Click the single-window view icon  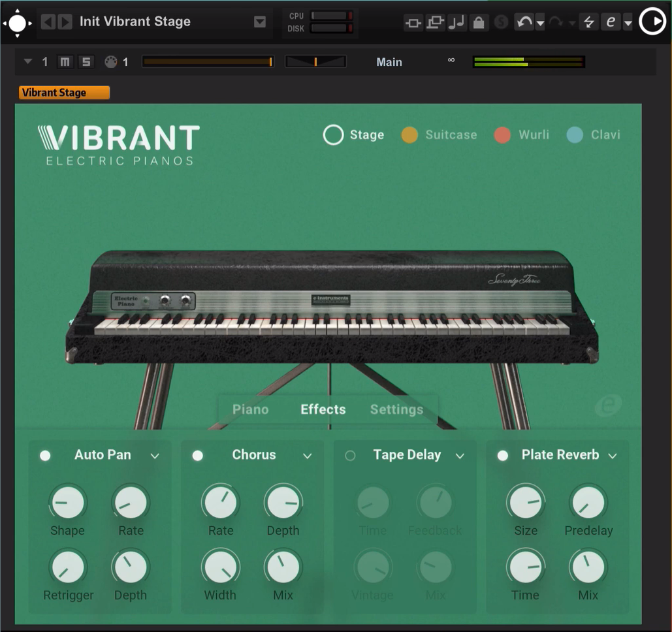(413, 22)
